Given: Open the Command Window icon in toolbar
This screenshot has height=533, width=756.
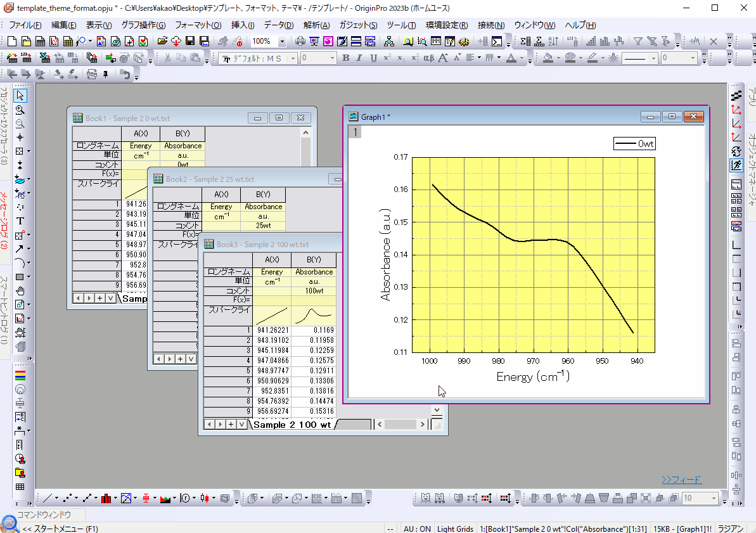Looking at the screenshot, I should click(x=497, y=41).
